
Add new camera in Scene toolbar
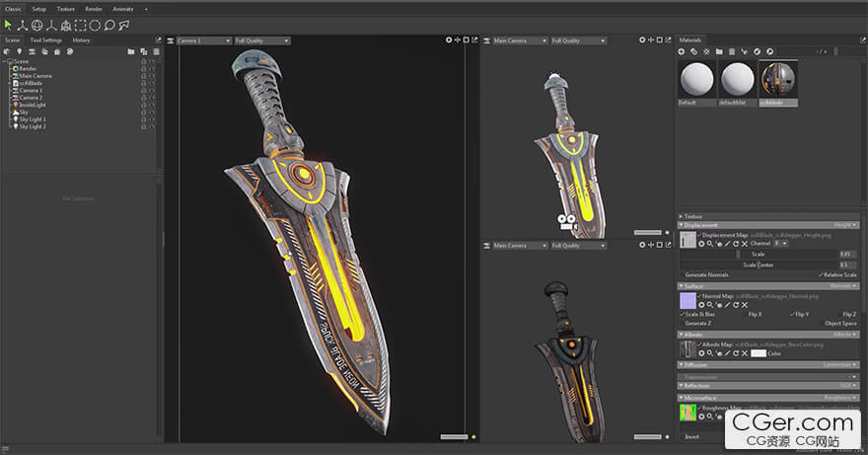[x=32, y=51]
